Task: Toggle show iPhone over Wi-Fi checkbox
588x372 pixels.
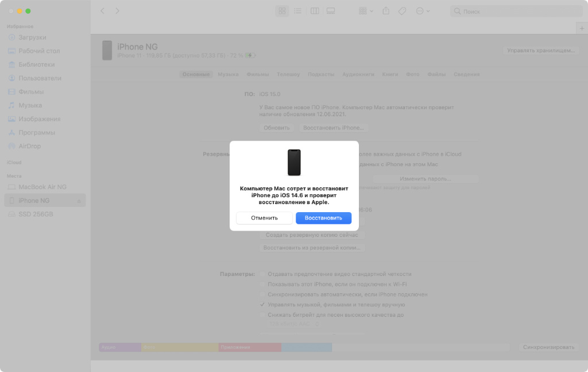Action: pos(262,284)
